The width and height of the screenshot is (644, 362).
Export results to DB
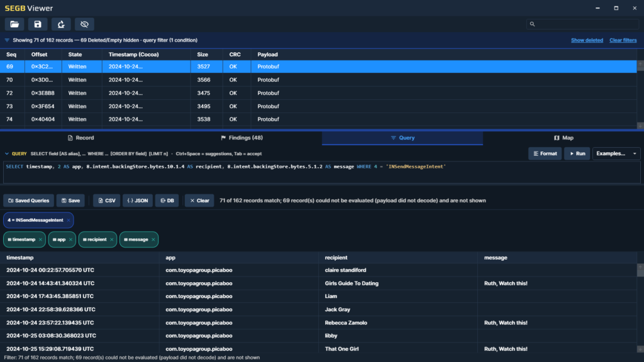point(167,200)
